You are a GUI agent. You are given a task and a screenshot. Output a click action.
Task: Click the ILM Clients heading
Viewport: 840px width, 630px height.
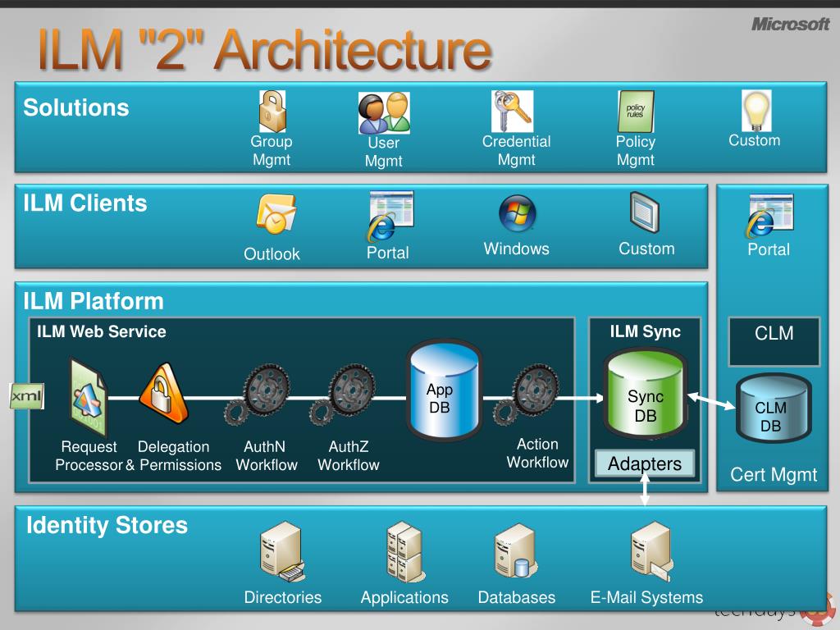point(84,203)
